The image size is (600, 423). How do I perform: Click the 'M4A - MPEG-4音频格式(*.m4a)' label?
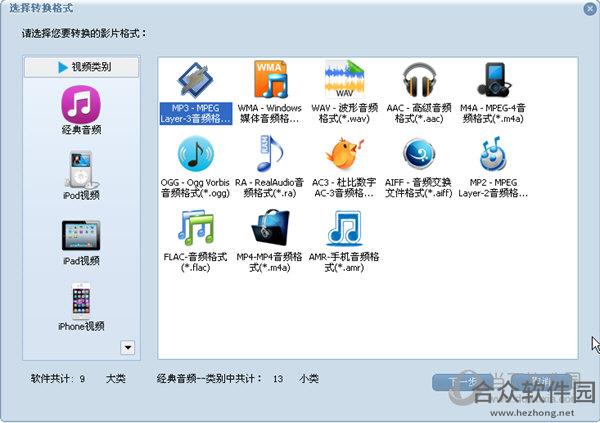tap(493, 113)
